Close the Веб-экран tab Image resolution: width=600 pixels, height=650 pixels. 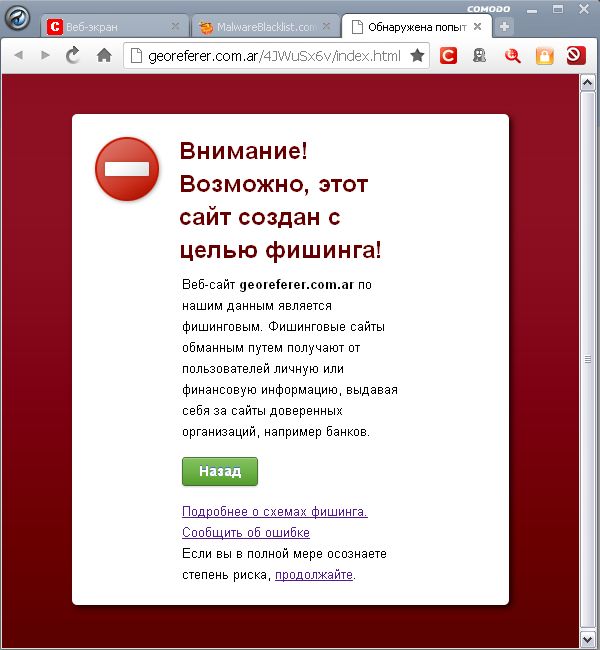[x=176, y=27]
